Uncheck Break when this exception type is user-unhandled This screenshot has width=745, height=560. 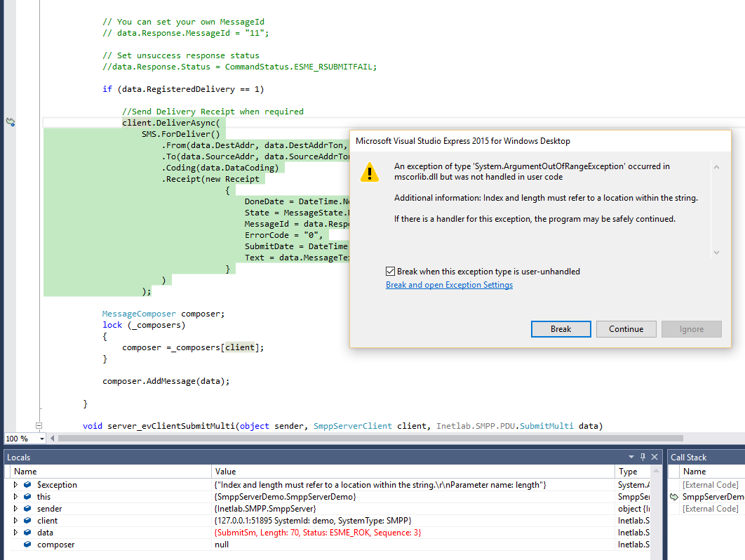tap(391, 272)
